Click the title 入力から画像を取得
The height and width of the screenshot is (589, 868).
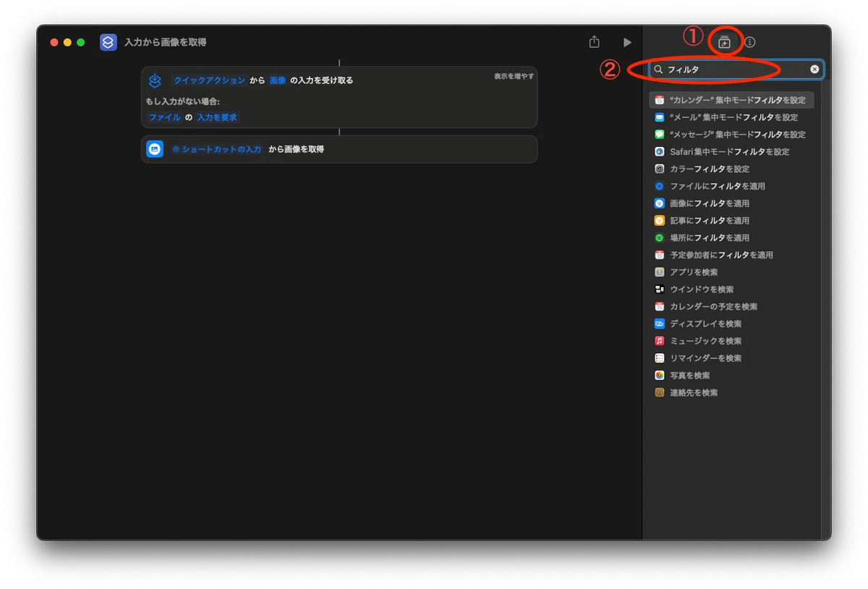(165, 43)
